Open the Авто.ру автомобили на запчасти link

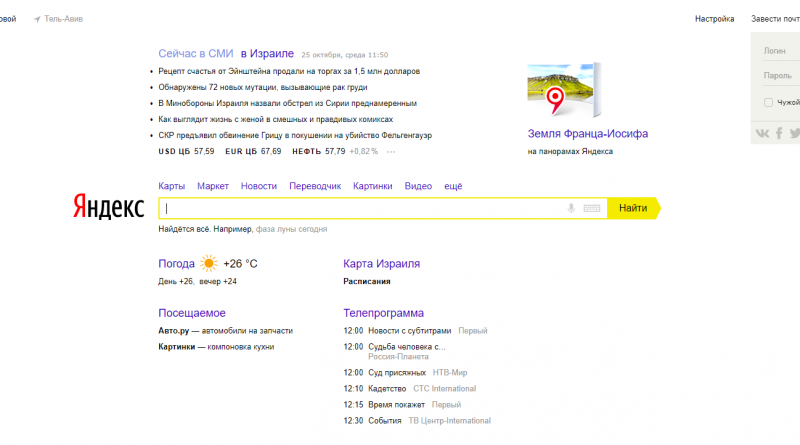coord(226,331)
